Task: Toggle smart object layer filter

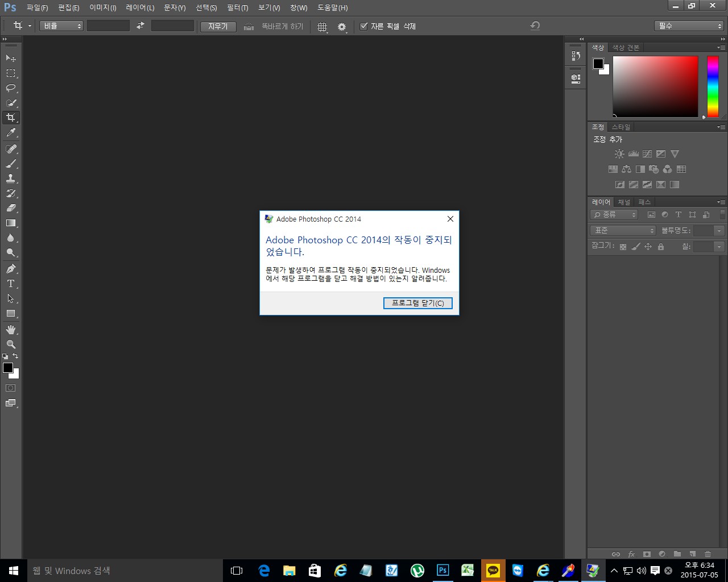Action: [x=706, y=214]
